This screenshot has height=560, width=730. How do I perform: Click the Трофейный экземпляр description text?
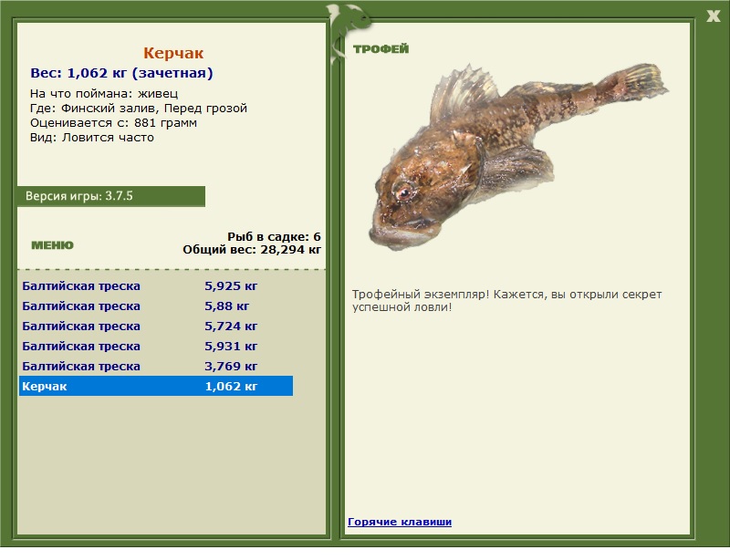[506, 301]
